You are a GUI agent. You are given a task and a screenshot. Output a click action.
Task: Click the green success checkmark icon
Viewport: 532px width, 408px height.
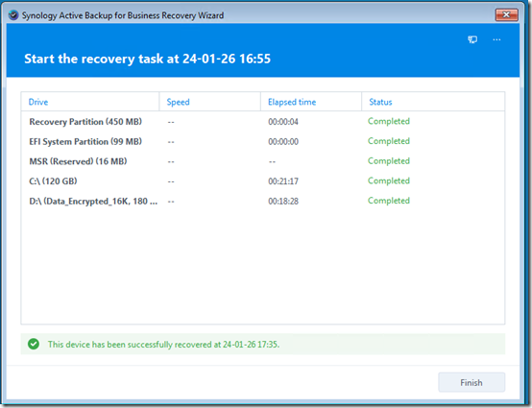point(34,344)
